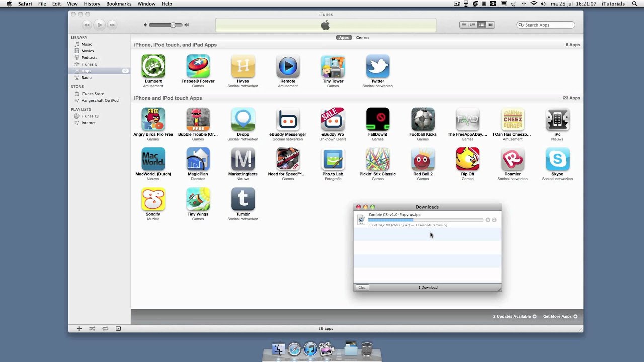Open the Apple menu
Screen dimensions: 644x362
click(9, 4)
